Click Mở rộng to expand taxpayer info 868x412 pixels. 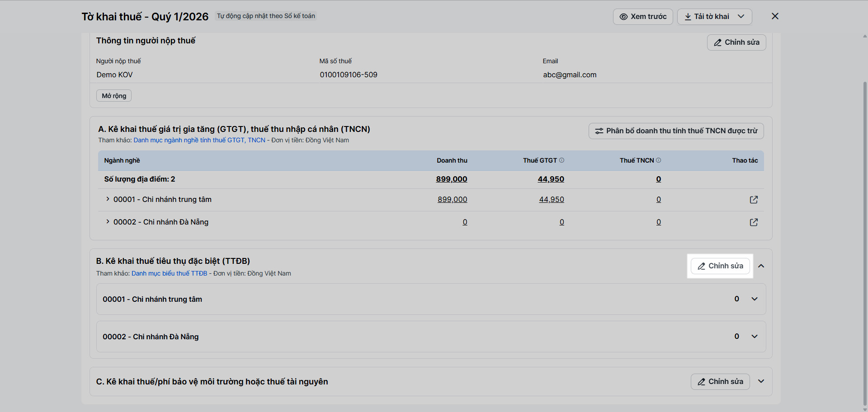click(x=114, y=96)
